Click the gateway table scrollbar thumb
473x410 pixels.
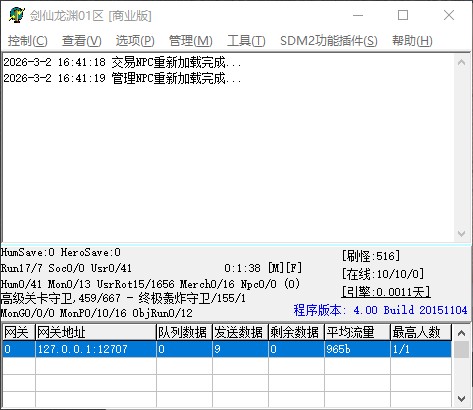point(462,349)
